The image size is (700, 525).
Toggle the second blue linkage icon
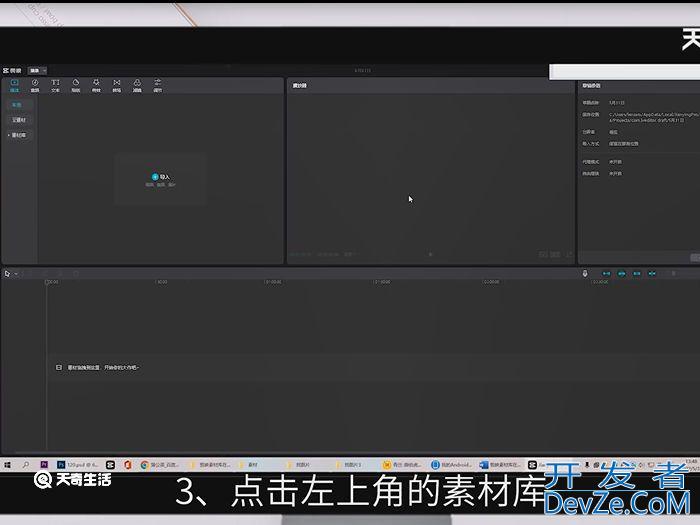pos(621,273)
